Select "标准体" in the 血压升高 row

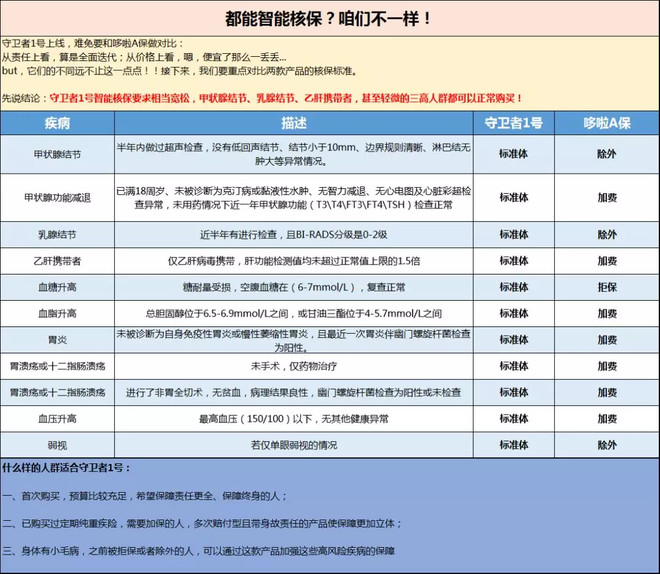click(x=514, y=419)
